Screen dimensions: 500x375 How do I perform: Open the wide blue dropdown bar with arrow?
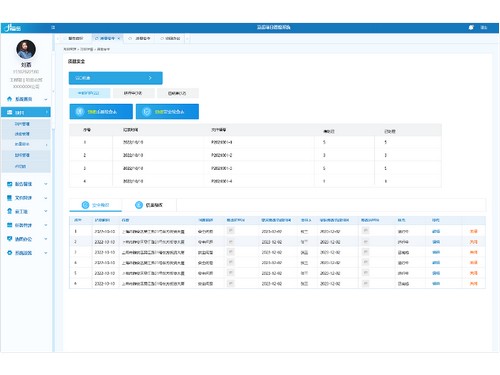click(116, 78)
